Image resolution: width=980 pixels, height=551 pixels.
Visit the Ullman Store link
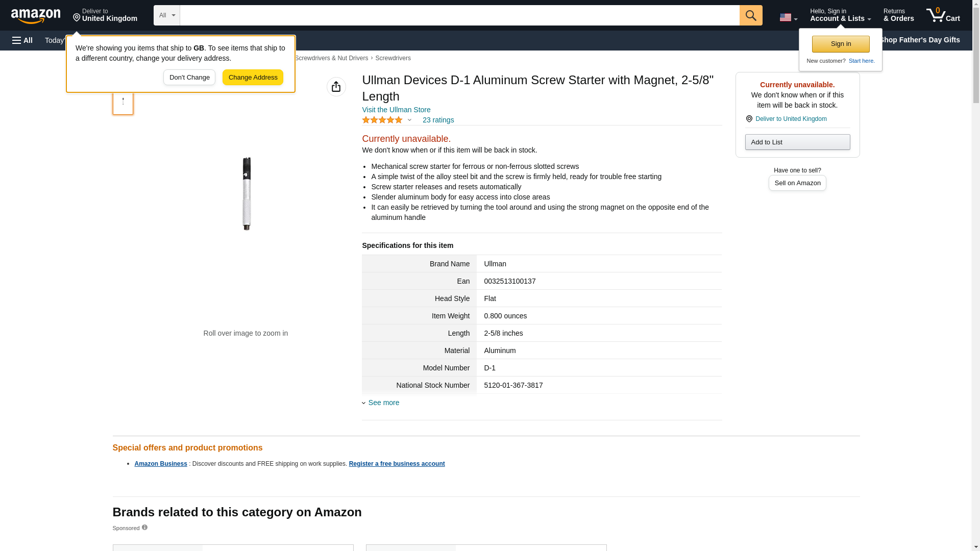point(396,110)
